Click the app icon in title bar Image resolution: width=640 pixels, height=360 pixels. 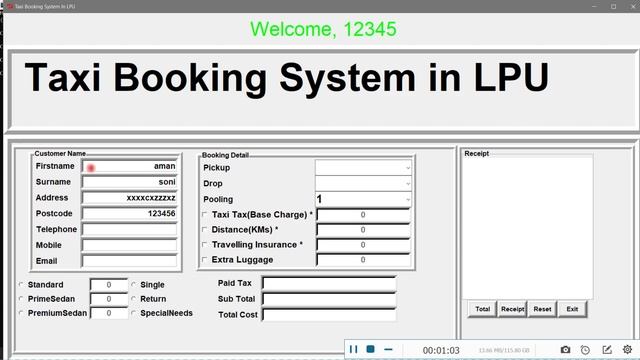(x=9, y=6)
